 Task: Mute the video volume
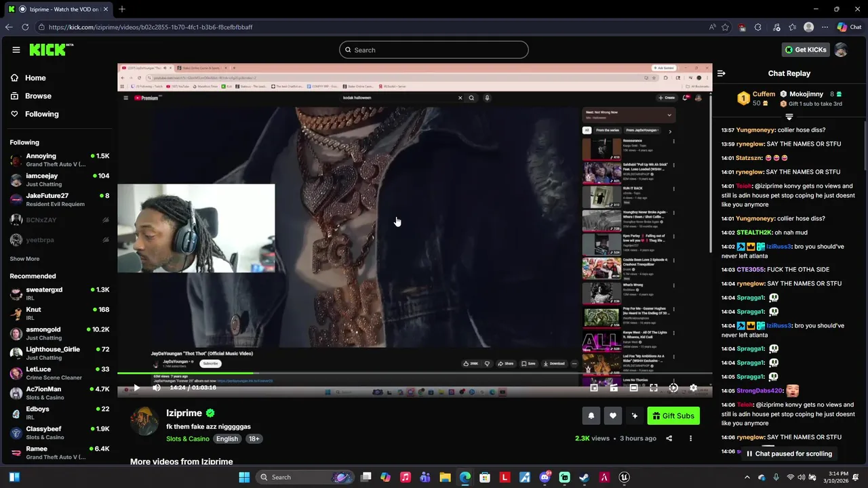pos(157,388)
